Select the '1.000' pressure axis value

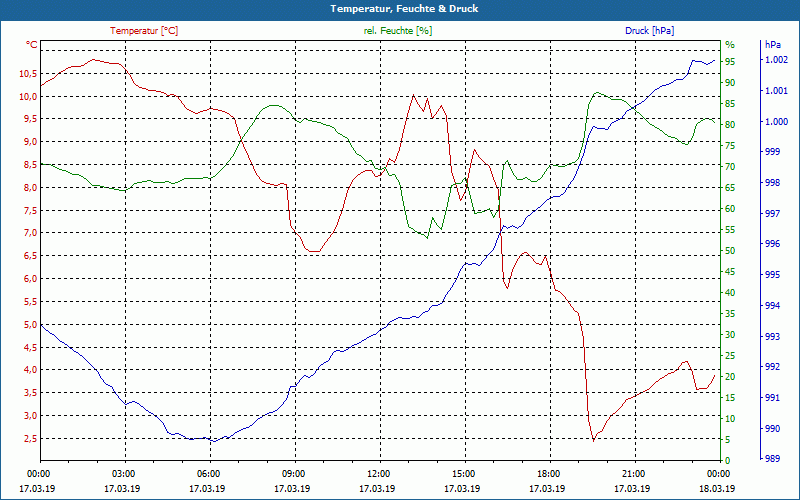(x=777, y=121)
